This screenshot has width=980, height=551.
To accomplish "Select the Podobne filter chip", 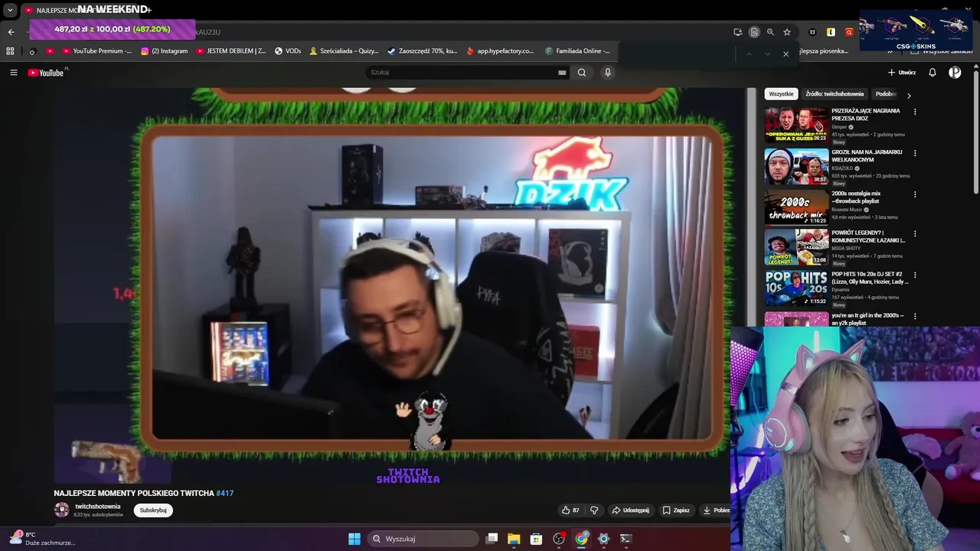I will (x=887, y=94).
